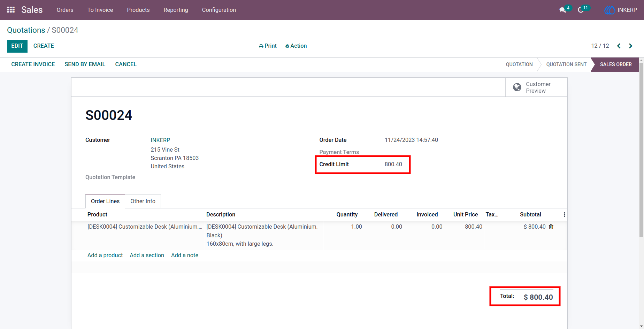Delete the Customizable Desk order line
Screen dimensions: 644x329
tap(551, 227)
